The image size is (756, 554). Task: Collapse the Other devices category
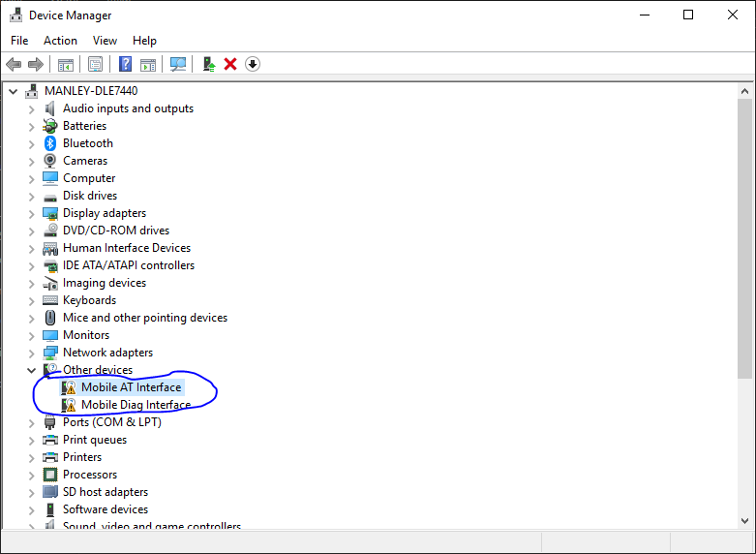(x=31, y=370)
